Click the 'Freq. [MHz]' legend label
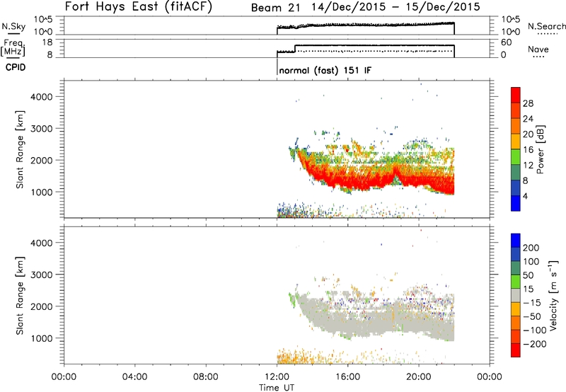This screenshot has width=566, height=392. (13, 47)
